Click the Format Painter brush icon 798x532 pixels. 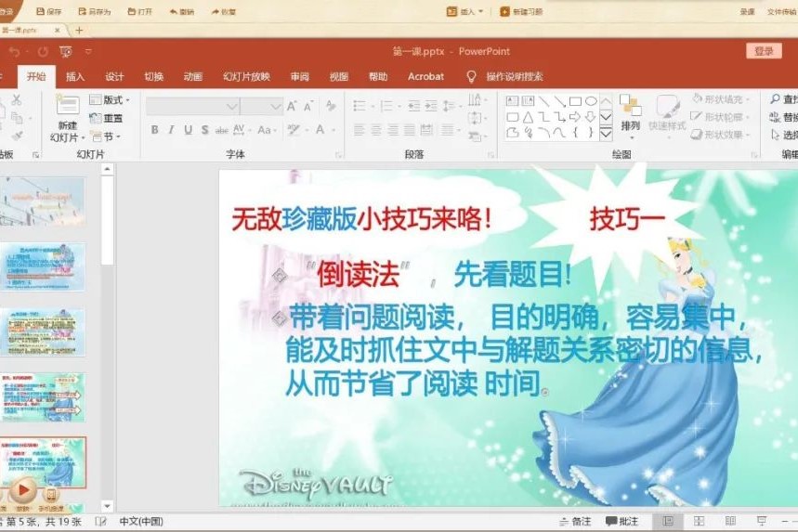[x=17, y=136]
